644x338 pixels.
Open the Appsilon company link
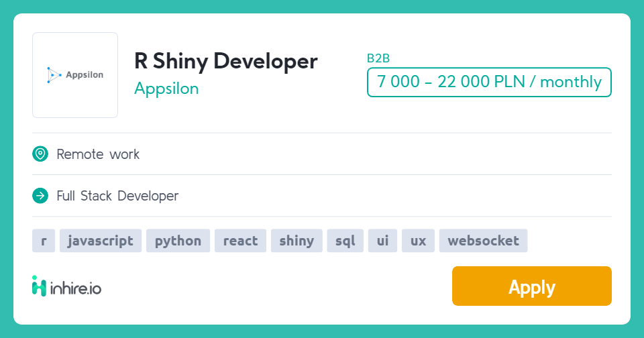pos(166,89)
